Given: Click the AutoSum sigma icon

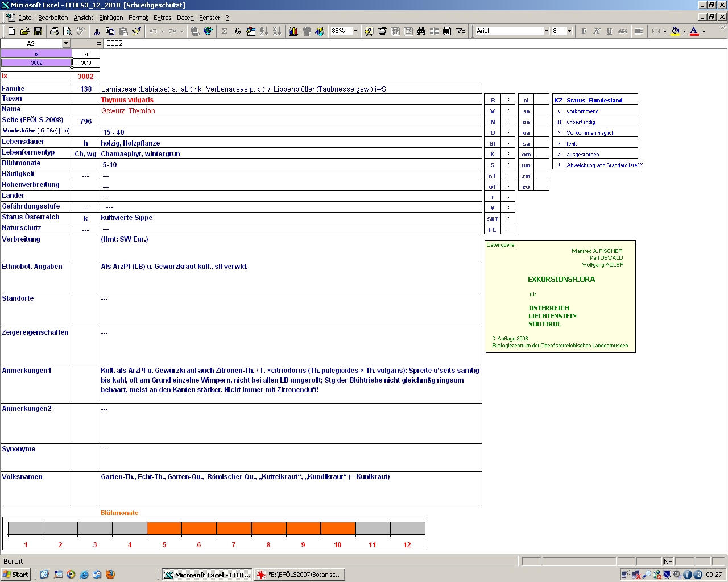Looking at the screenshot, I should [225, 31].
